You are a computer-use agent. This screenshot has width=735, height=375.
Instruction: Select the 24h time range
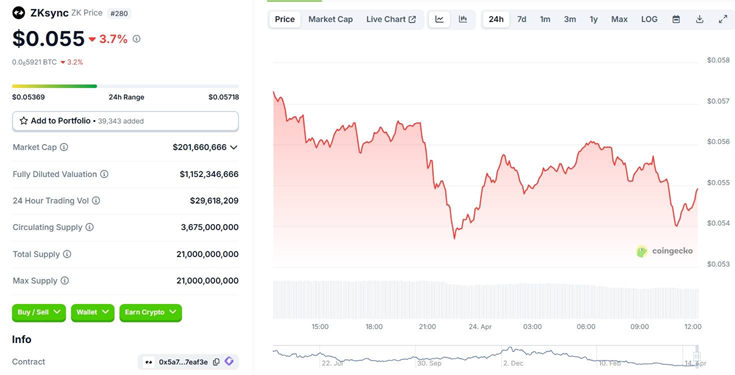pyautogui.click(x=496, y=19)
